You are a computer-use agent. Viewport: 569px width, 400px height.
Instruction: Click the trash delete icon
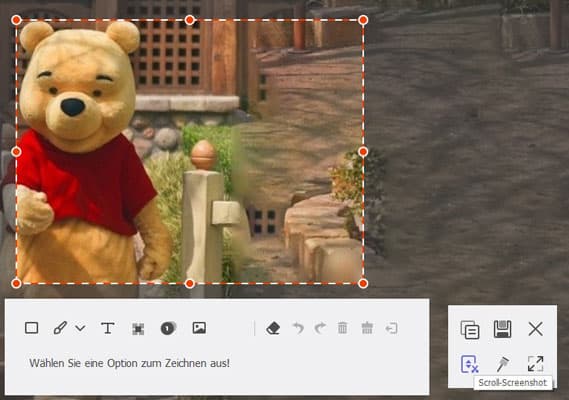point(343,328)
